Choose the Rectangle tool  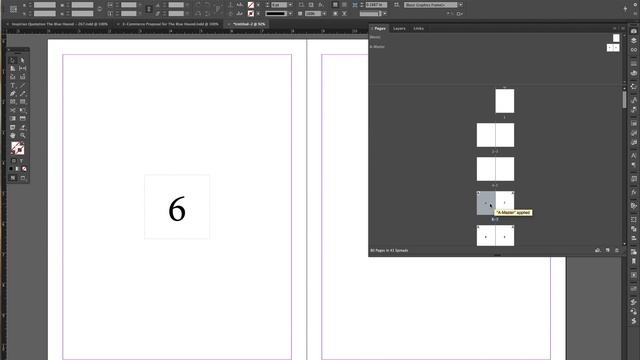22,102
